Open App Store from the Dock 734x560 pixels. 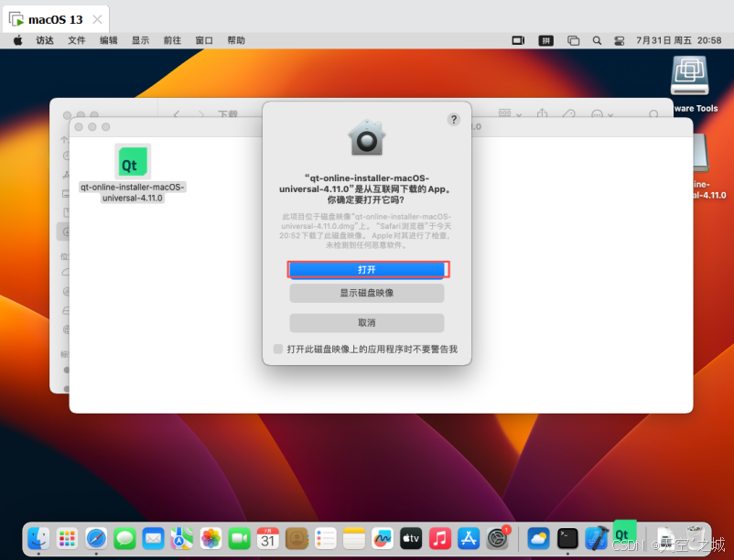469,539
